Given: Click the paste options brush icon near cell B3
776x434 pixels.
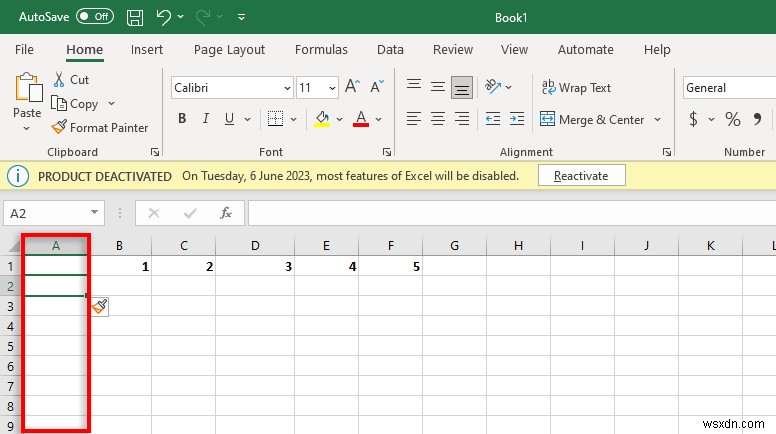Looking at the screenshot, I should pyautogui.click(x=99, y=307).
